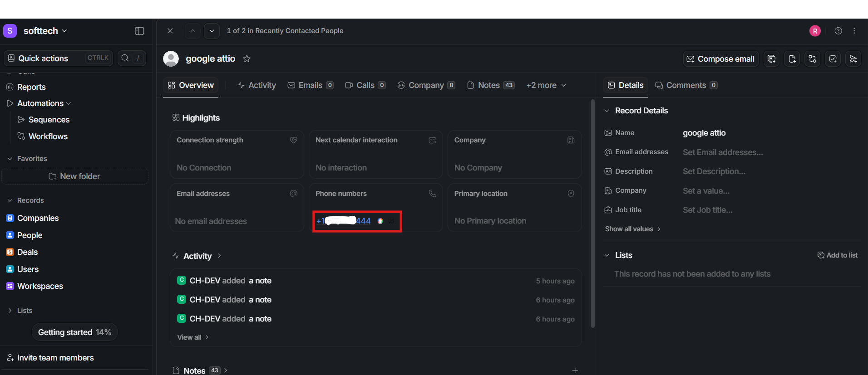Click Set Job title field
The image size is (868, 375).
coord(708,210)
